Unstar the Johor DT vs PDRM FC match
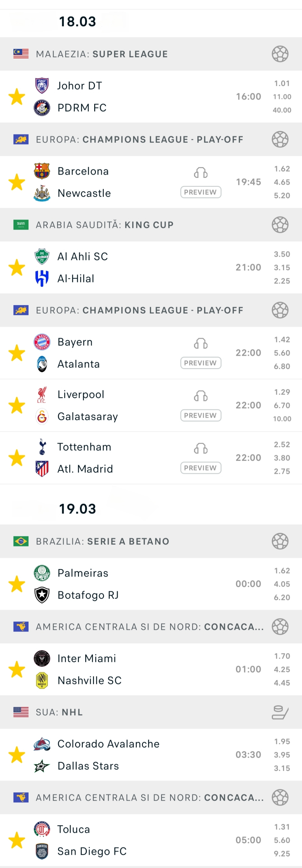 click(x=16, y=97)
